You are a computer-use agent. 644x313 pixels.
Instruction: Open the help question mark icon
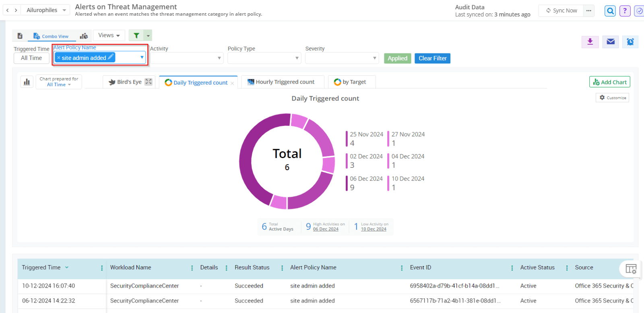[x=625, y=11]
